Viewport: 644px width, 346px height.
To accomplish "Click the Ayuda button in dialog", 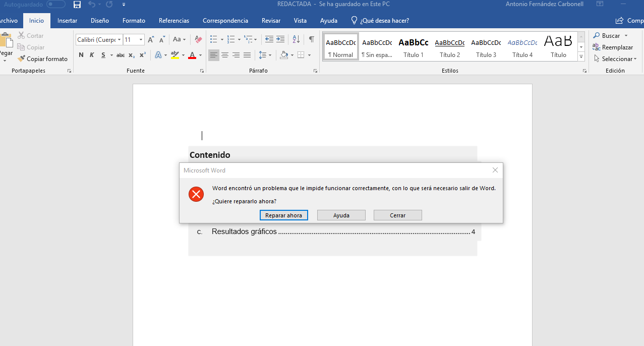I will coord(341,215).
